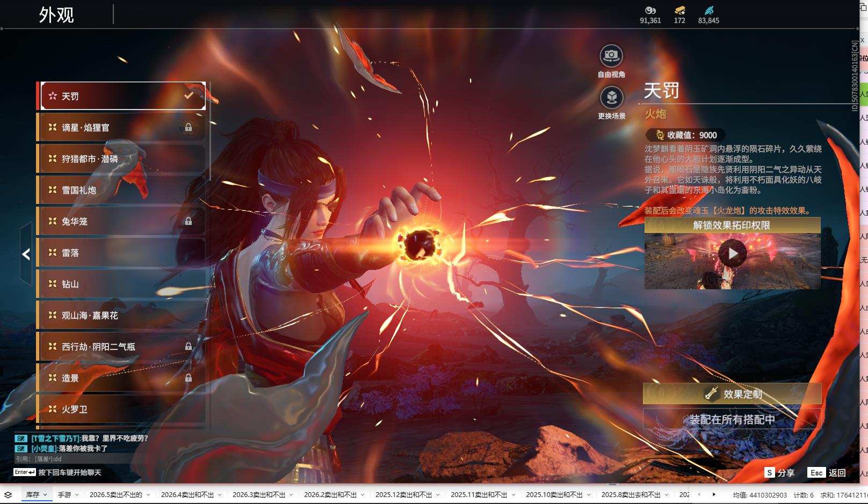This screenshot has width=868, height=504.
Task: Click the 解锁效果拓印权限 banner
Action: 732,225
